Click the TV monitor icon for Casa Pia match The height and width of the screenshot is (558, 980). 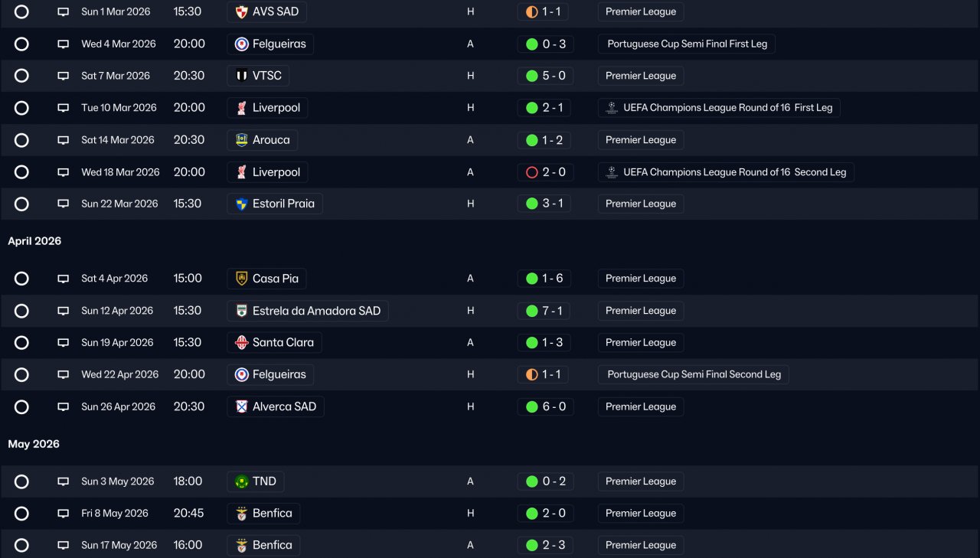(63, 279)
